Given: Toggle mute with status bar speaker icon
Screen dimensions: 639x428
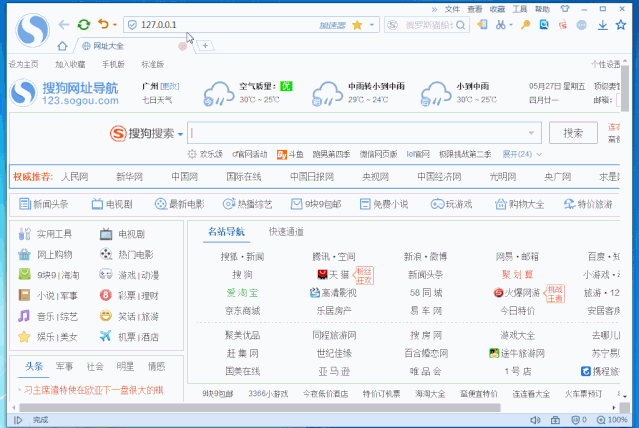Looking at the screenshot, I should [x=535, y=420].
